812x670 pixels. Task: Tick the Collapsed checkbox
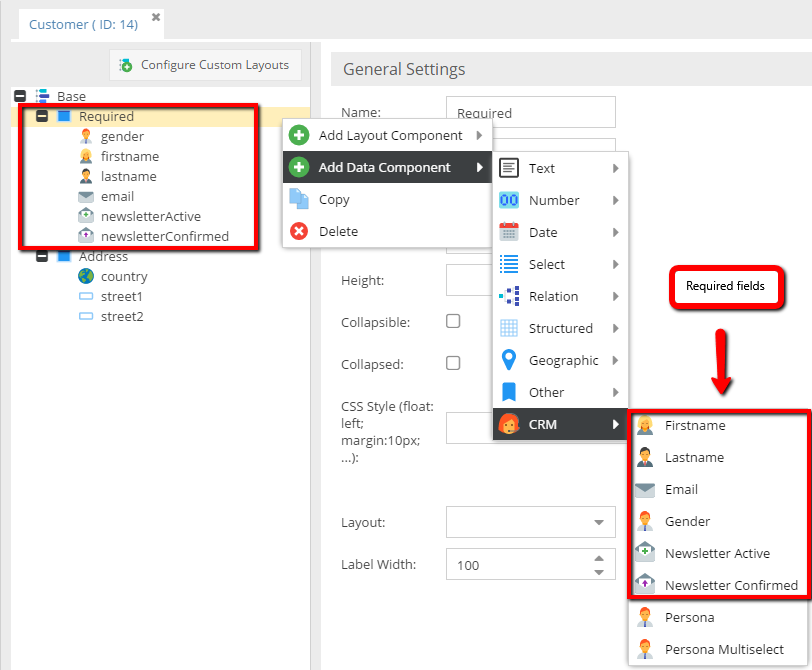click(453, 363)
